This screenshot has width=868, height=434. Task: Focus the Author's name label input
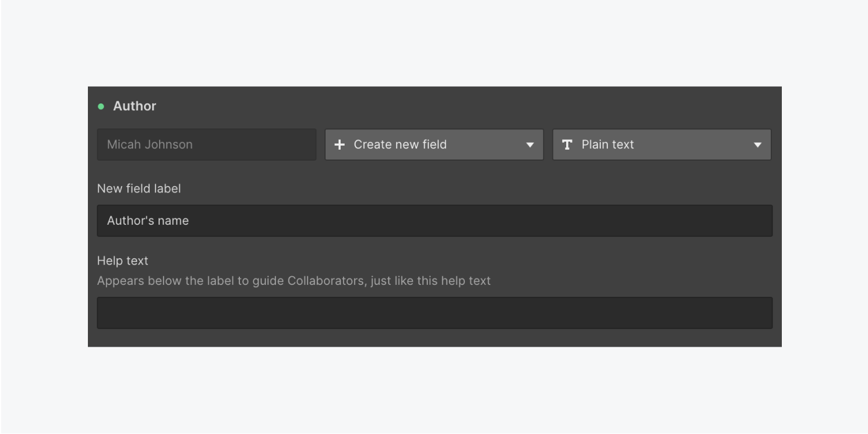[434, 221]
